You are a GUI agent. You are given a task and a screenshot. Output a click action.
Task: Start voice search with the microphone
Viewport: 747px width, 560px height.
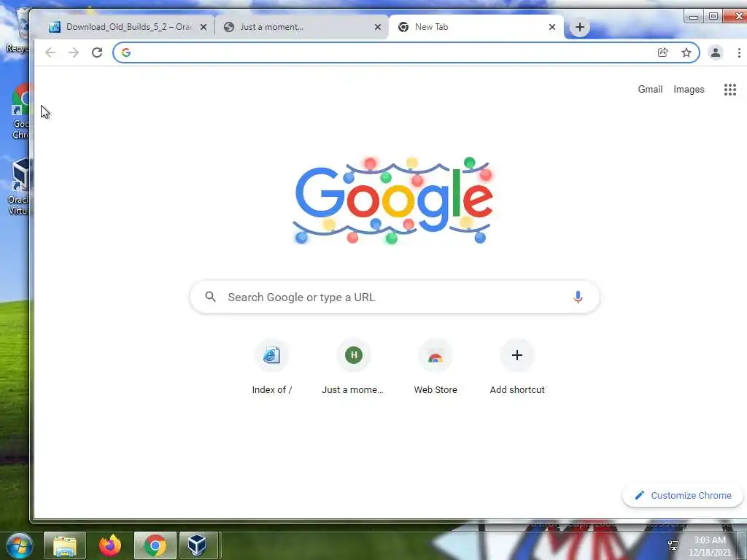(578, 297)
